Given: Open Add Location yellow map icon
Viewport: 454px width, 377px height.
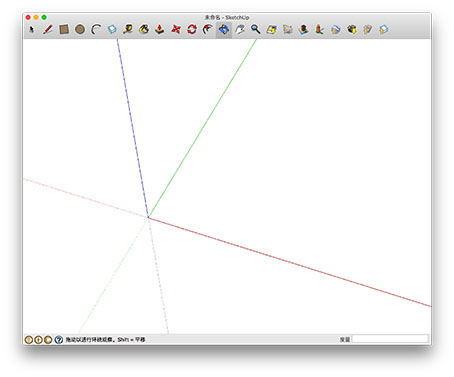Looking at the screenshot, I should 271,30.
